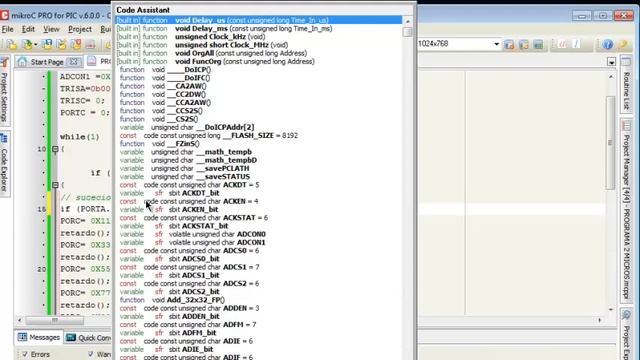The width and height of the screenshot is (640, 360).
Task: Toggle the Errors checkbox
Action: (25, 354)
